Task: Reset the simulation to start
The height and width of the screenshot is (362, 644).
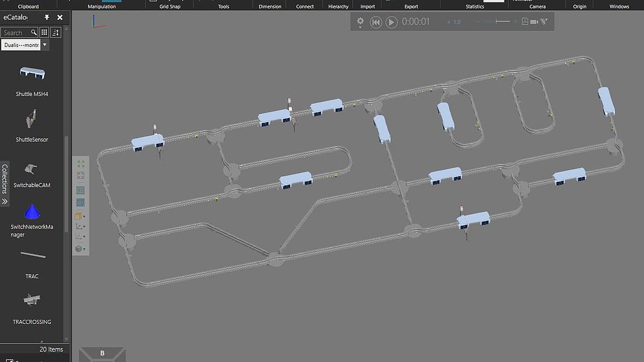Action: point(376,22)
